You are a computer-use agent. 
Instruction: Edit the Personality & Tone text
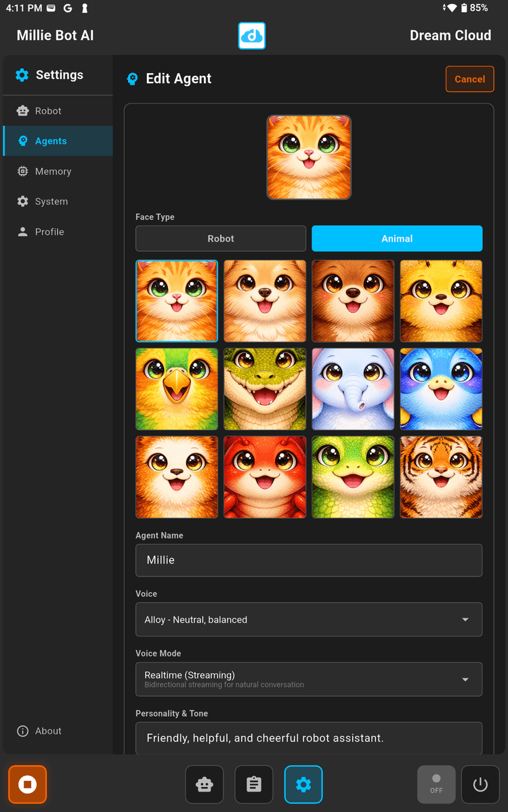(x=309, y=738)
